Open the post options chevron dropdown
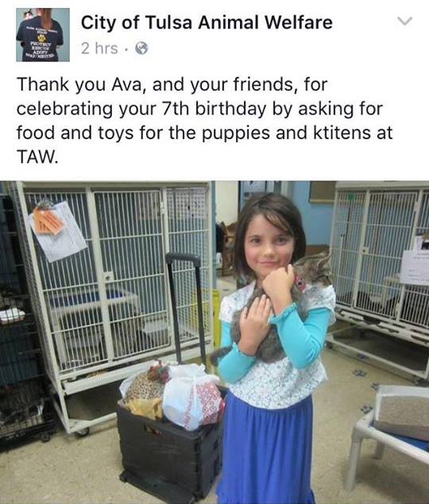The height and width of the screenshot is (504, 429). point(404,21)
